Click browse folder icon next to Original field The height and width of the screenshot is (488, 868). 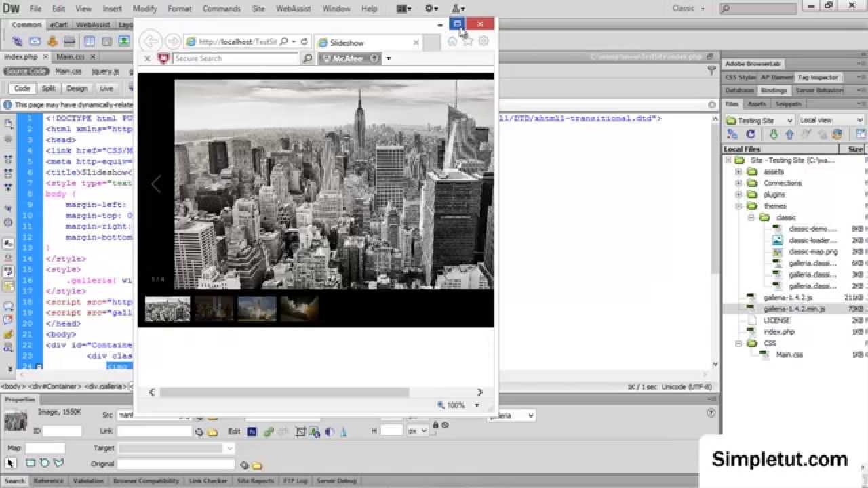tap(256, 466)
